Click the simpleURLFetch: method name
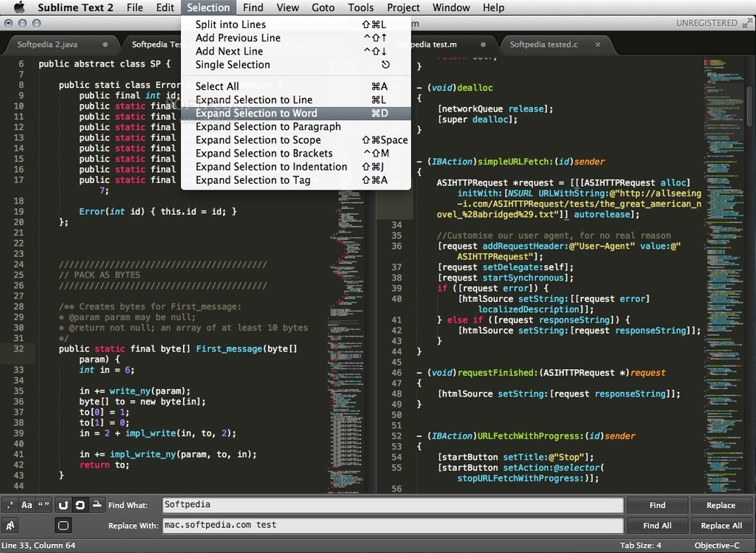The width and height of the screenshot is (756, 553). (x=515, y=162)
